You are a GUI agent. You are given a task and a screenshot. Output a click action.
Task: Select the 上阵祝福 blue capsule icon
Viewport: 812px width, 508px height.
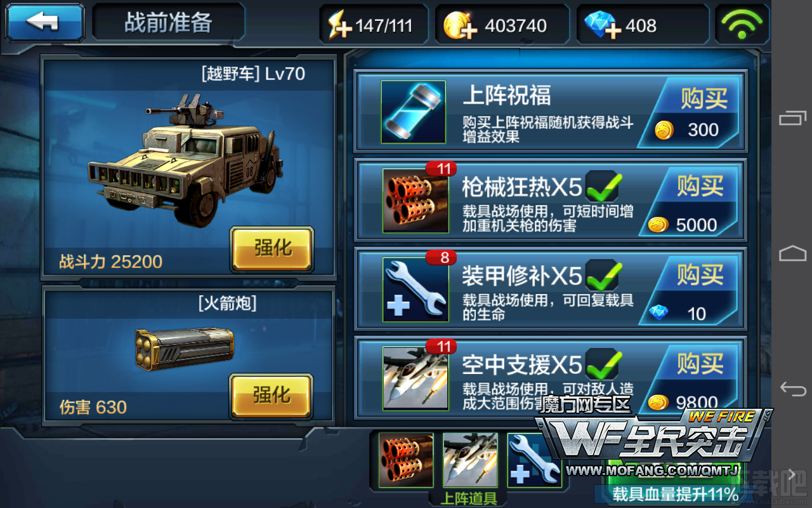click(414, 112)
